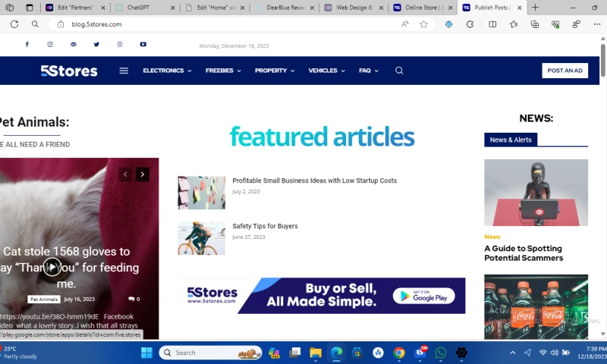607x364 pixels.
Task: Open Tab actions menu icon
Action: click(30, 8)
